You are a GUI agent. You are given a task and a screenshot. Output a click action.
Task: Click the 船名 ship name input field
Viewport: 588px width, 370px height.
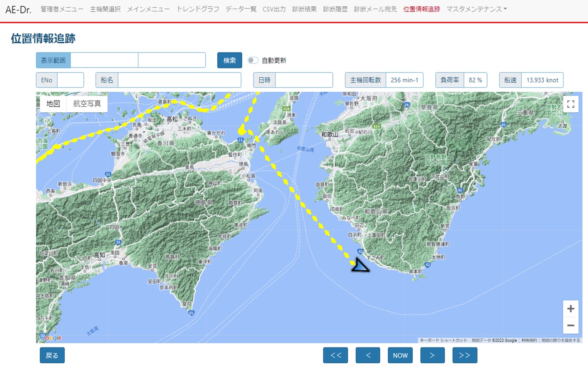[x=179, y=80]
